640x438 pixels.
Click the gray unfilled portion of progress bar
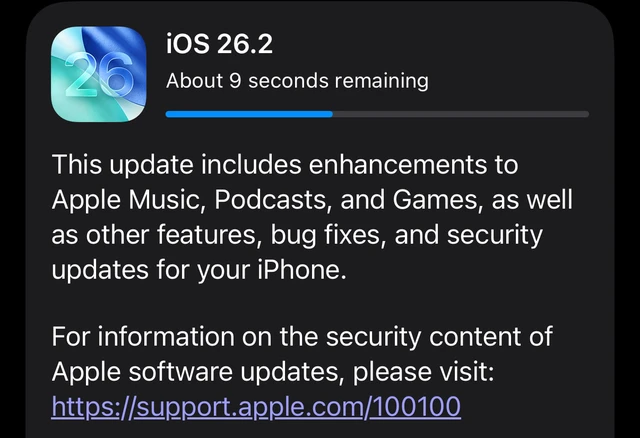coord(460,114)
